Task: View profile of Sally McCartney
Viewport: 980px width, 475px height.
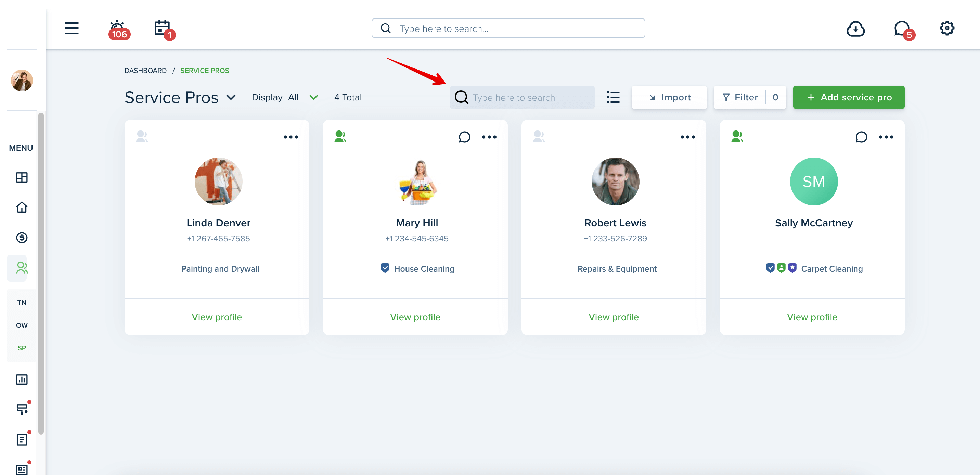Action: pos(812,317)
